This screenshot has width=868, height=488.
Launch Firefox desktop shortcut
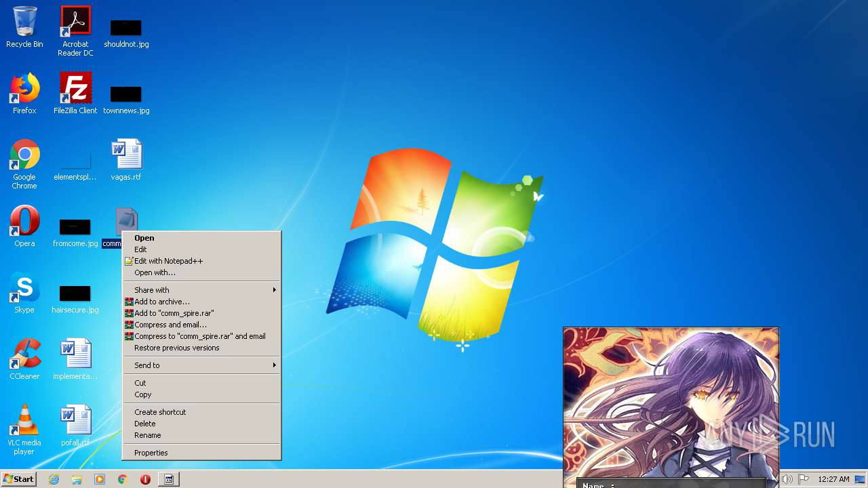coord(24,94)
